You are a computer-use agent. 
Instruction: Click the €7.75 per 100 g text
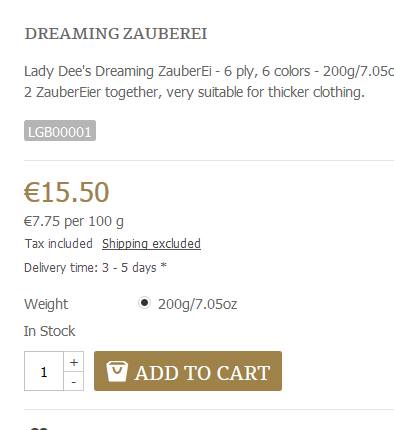click(74, 221)
